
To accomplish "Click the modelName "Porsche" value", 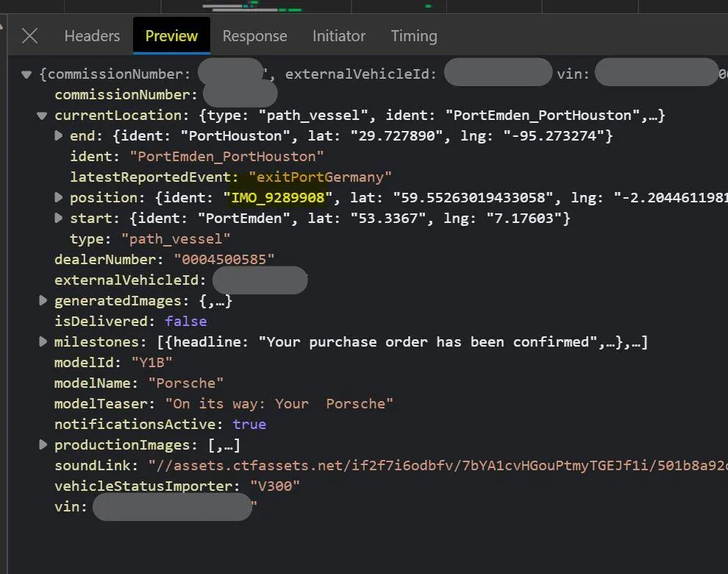I will [186, 383].
